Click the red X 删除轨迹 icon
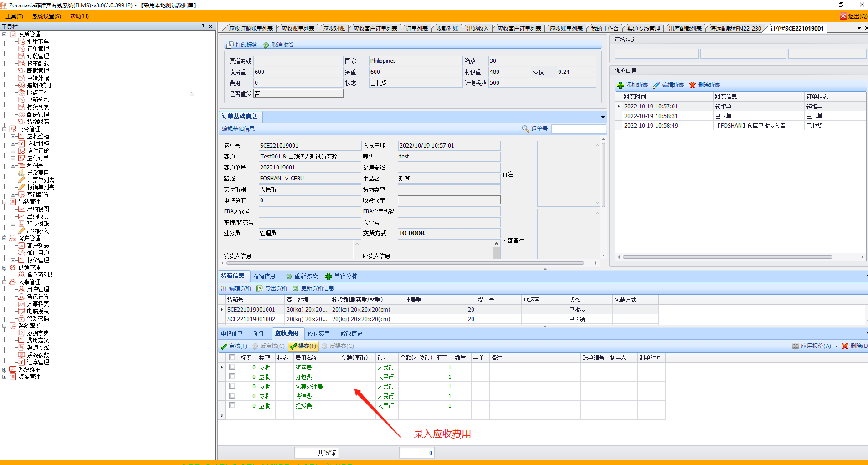The height and width of the screenshot is (465, 868). (693, 85)
